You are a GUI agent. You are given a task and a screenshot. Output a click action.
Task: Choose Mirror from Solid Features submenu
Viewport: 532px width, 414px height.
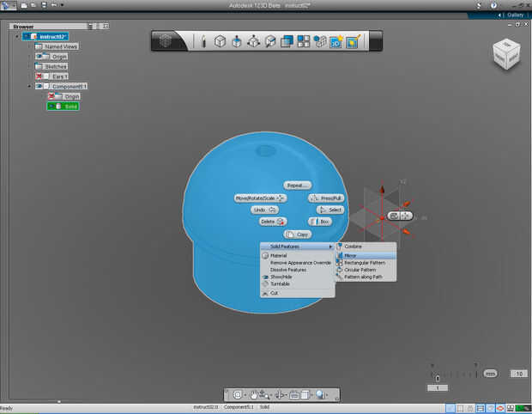tap(351, 255)
